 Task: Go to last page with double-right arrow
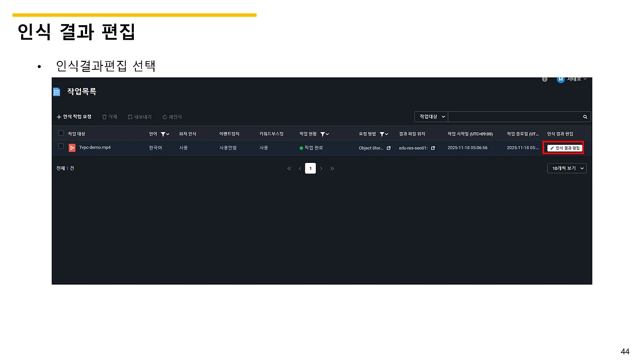click(332, 168)
